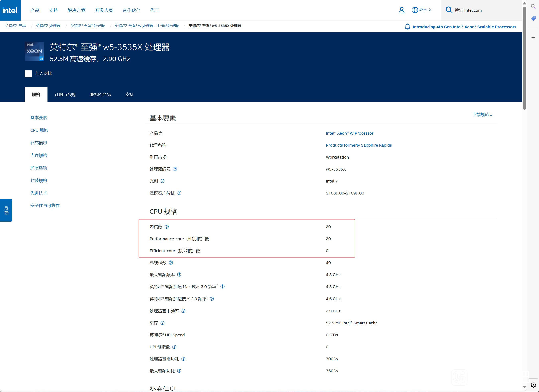Screen dimensions: 539x392
Task: Click the Intel logo in header
Action: click(10, 10)
